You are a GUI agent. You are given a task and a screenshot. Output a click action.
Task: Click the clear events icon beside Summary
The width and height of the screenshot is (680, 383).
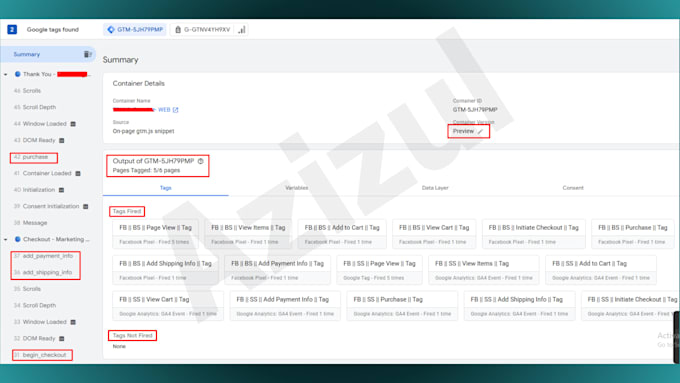pyautogui.click(x=88, y=54)
